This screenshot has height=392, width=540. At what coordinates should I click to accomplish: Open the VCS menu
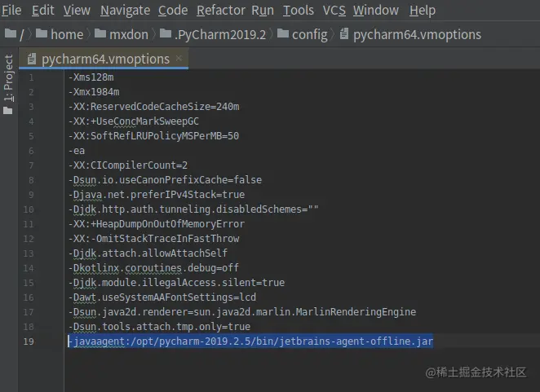pos(334,11)
